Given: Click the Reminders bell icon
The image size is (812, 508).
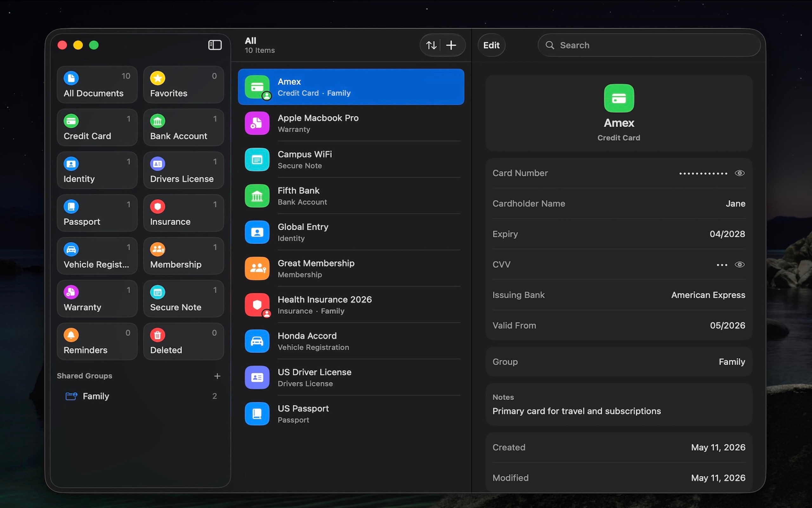Looking at the screenshot, I should [x=71, y=335].
